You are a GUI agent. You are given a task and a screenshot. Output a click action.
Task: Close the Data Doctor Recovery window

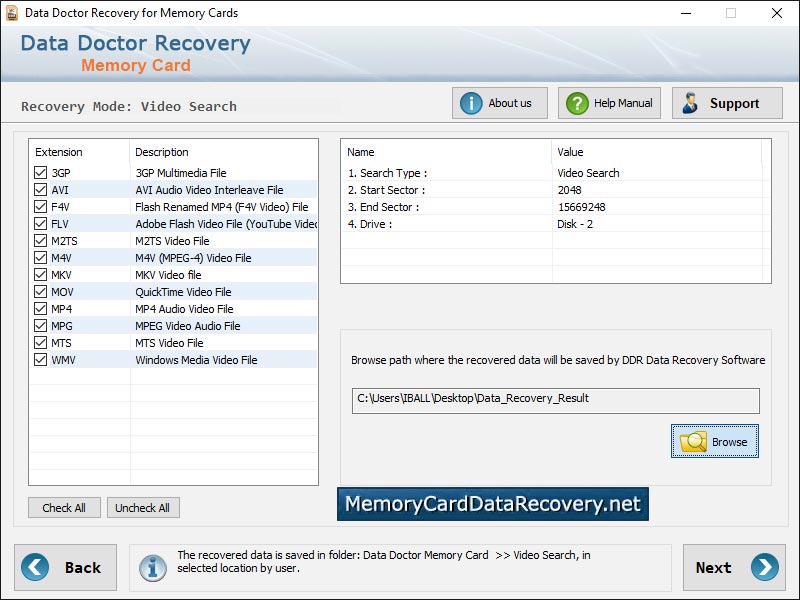pos(777,13)
